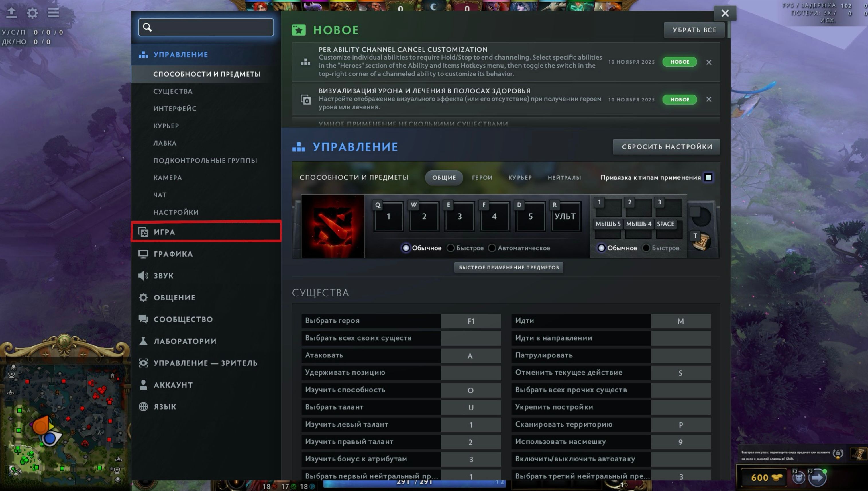The height and width of the screenshot is (491, 868).
Task: Open УПРАВЛЕНИЕ — ЗРИТЕЛЬ camera icon
Action: pyautogui.click(x=144, y=363)
